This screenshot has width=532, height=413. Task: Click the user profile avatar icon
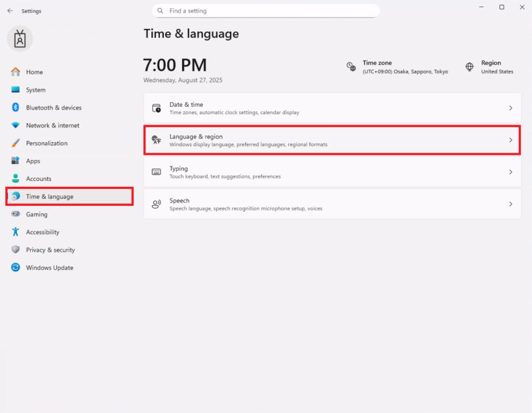(x=20, y=39)
